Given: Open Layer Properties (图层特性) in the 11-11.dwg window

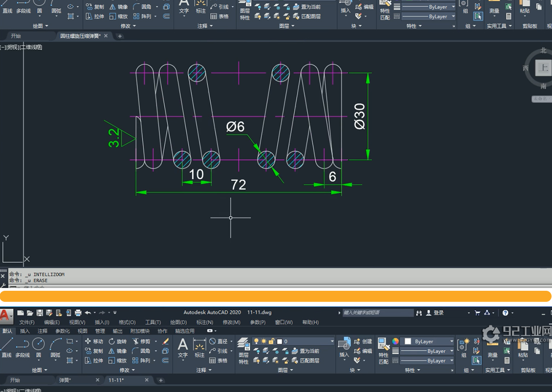Looking at the screenshot, I should [x=244, y=350].
